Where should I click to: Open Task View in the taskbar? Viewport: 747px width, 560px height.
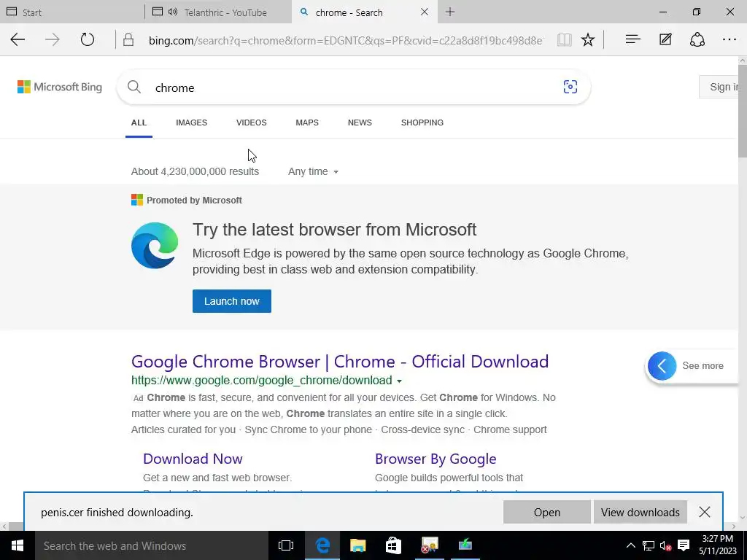[x=286, y=545]
